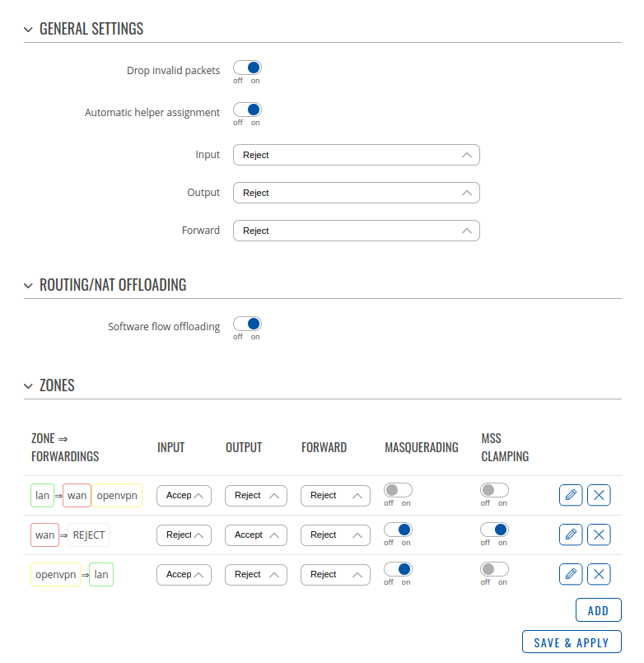
Task: Edit the openvpn to lan zone
Action: click(x=571, y=574)
